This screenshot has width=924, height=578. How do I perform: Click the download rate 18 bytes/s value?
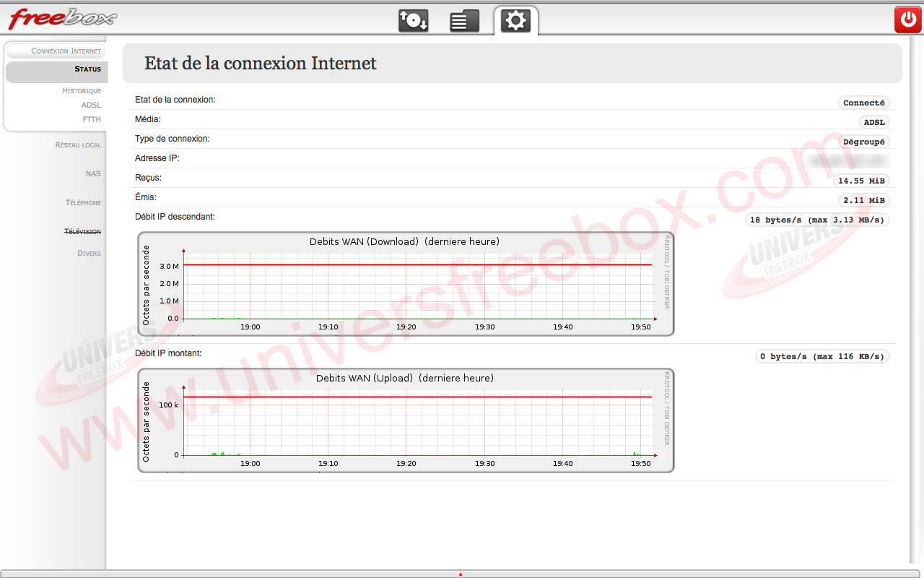click(x=817, y=220)
